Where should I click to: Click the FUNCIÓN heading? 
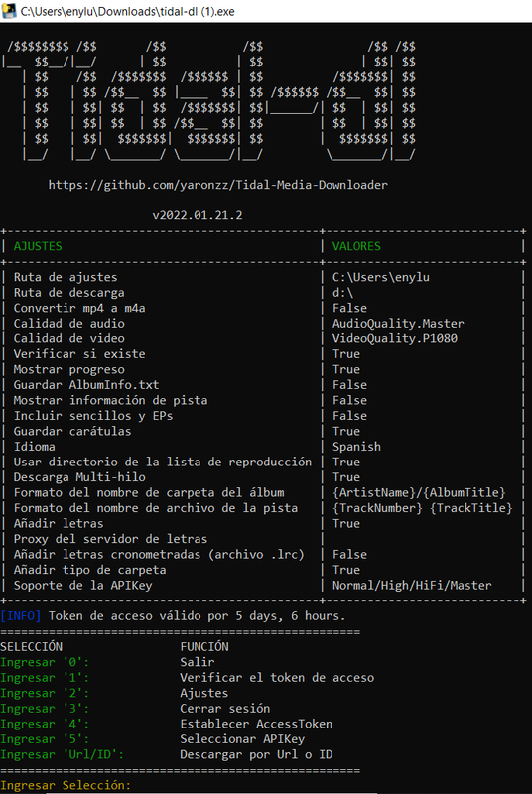point(204,647)
